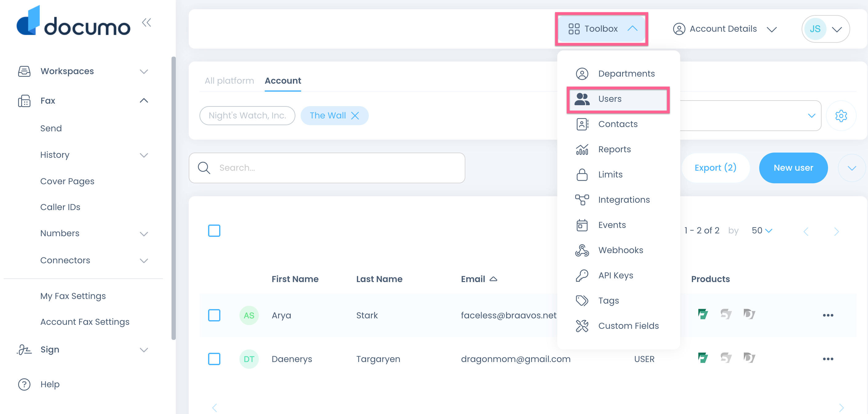Open Integrations in Toolbox menu

[623, 200]
